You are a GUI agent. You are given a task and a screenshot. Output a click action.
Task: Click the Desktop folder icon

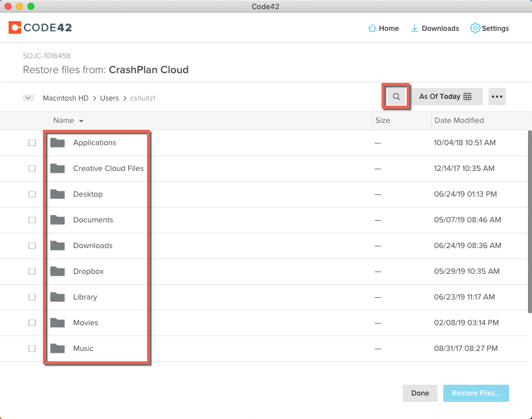click(57, 194)
